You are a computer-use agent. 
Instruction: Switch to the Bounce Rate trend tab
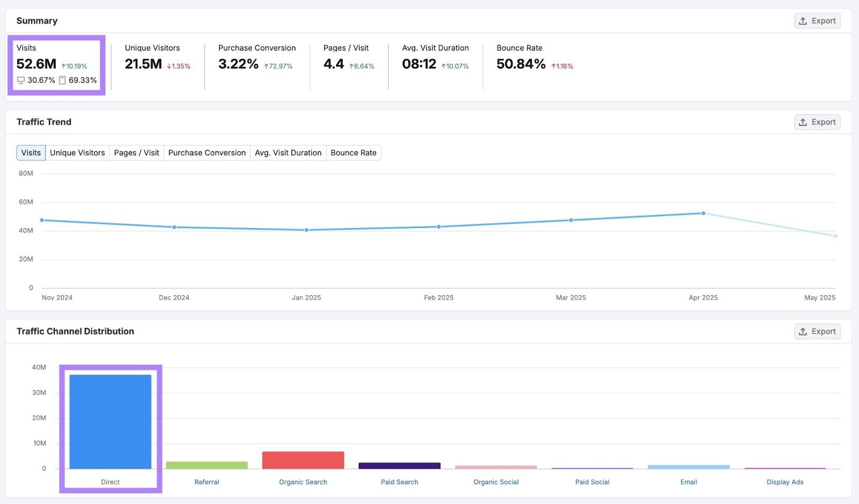point(353,152)
